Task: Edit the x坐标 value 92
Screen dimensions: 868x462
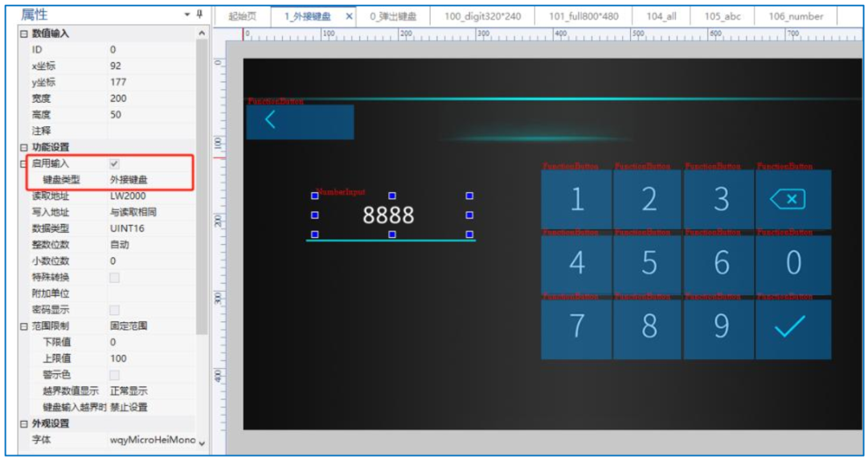Action: [115, 66]
